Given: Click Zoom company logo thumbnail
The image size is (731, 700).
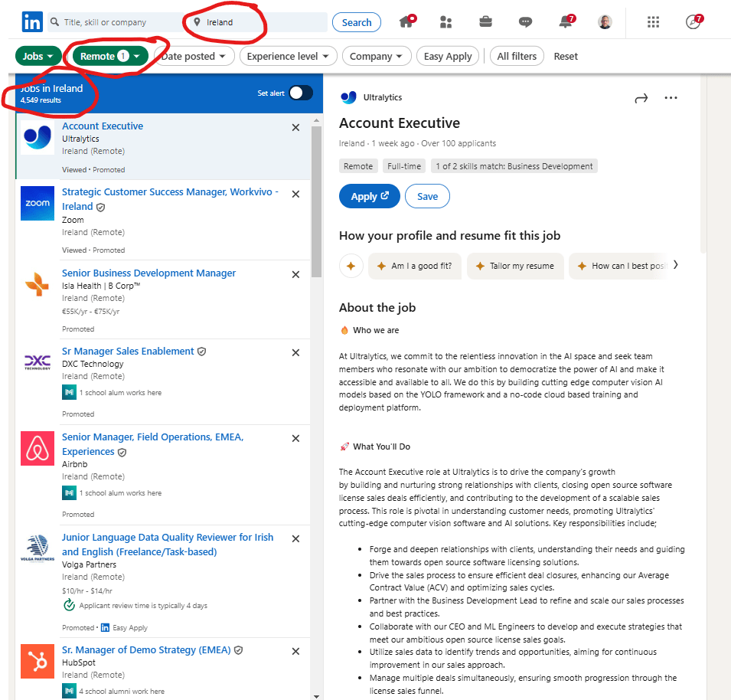Looking at the screenshot, I should tap(38, 203).
